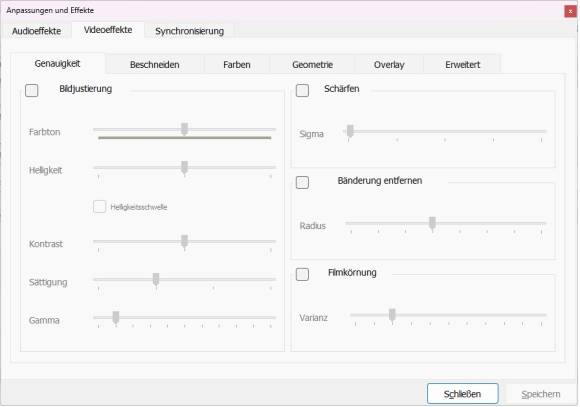
Task: Click the Varianz slider handle
Action: pos(392,314)
